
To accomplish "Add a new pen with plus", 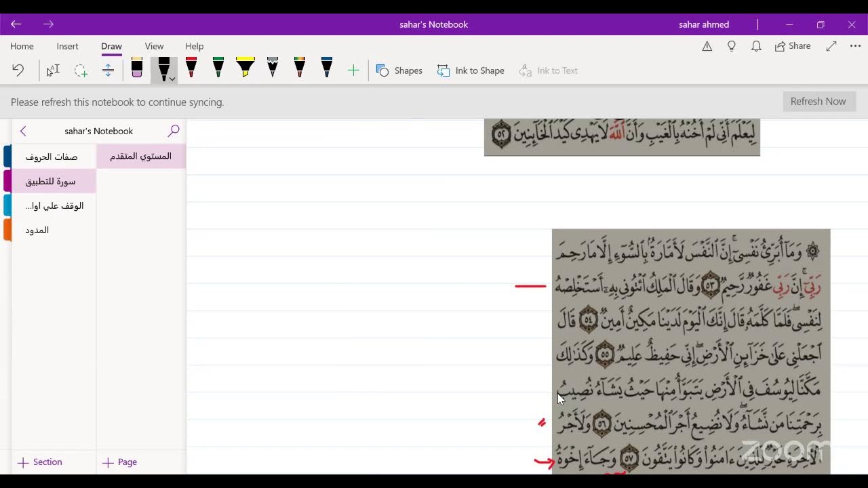I will [x=353, y=70].
